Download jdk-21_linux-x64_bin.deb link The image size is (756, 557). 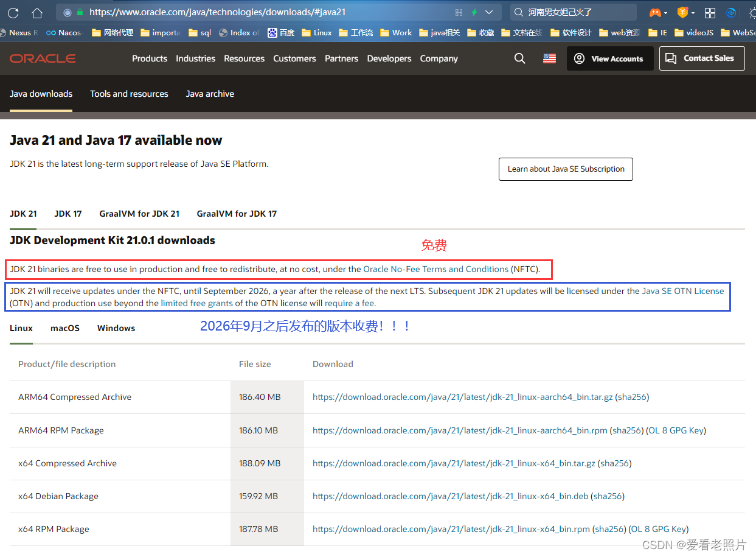click(x=451, y=496)
